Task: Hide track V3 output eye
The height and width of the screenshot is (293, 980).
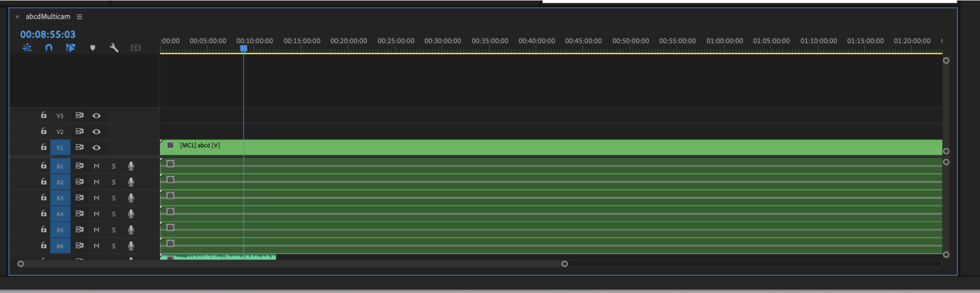Action: [x=96, y=116]
